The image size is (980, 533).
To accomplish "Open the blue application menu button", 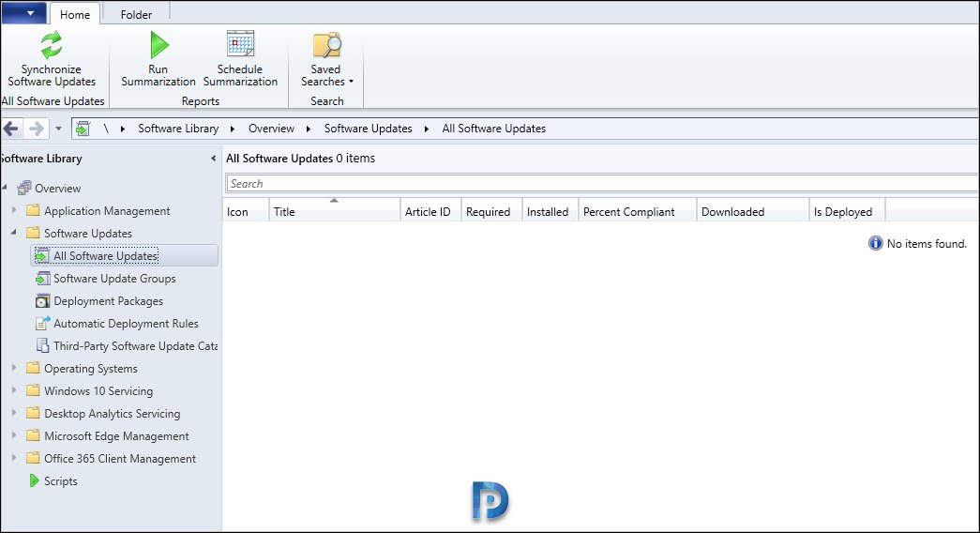I will [23, 12].
